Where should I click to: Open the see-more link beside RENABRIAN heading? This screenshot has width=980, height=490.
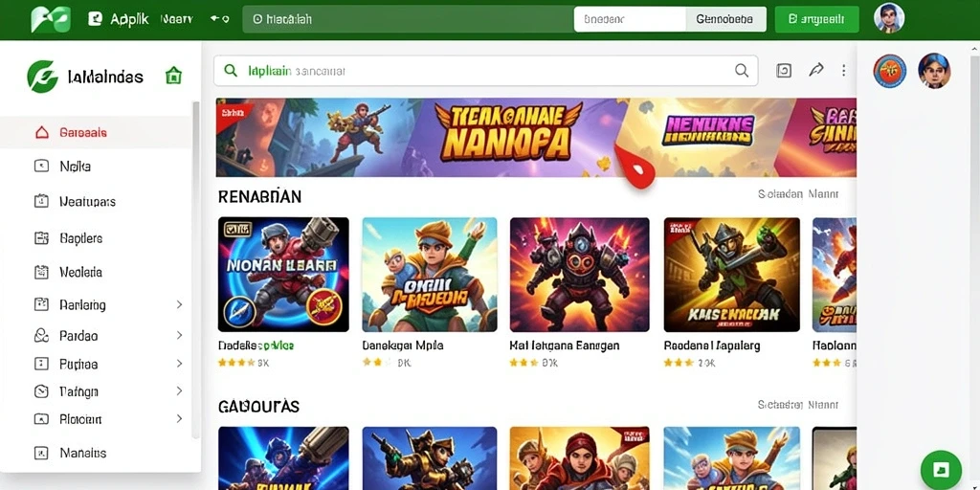pyautogui.click(x=797, y=194)
